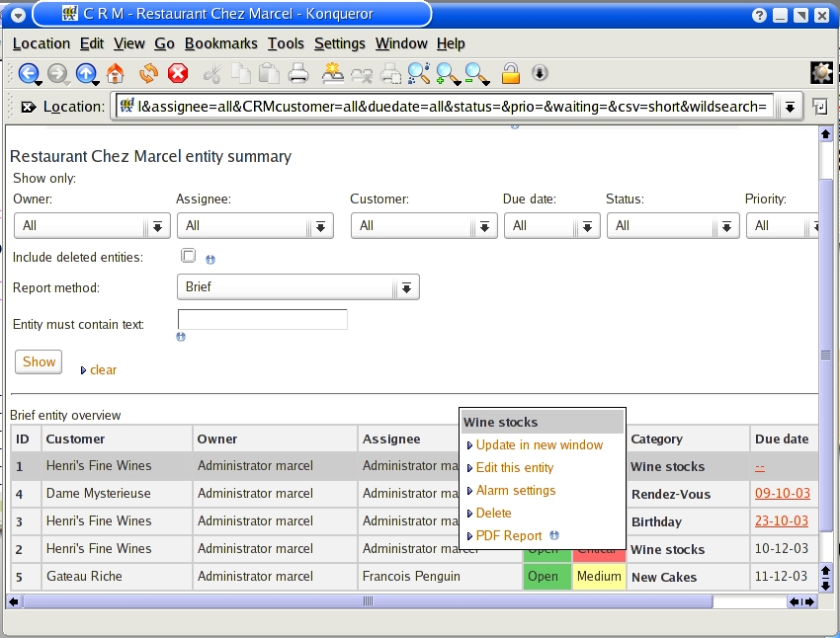Click the Konqueror gear logo top-right
Image resolution: width=840 pixels, height=638 pixels.
(821, 72)
